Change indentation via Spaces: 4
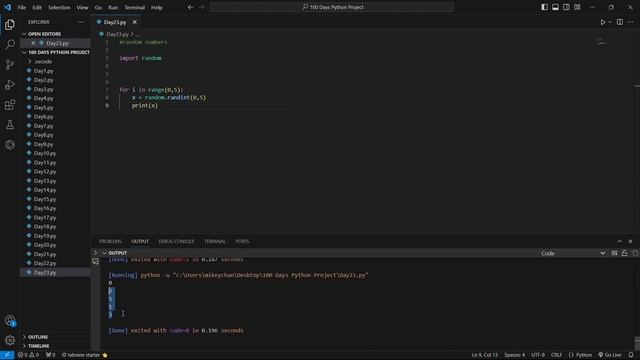The width and height of the screenshot is (640, 360). coord(515,355)
